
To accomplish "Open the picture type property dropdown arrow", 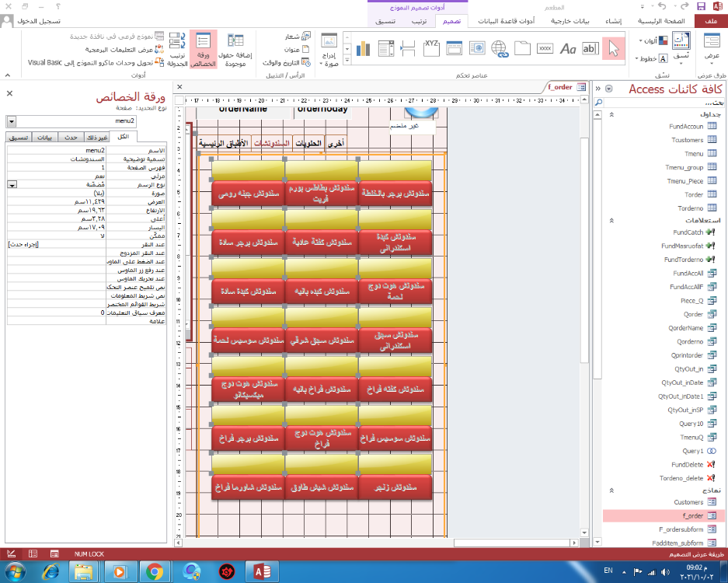I will pyautogui.click(x=12, y=184).
